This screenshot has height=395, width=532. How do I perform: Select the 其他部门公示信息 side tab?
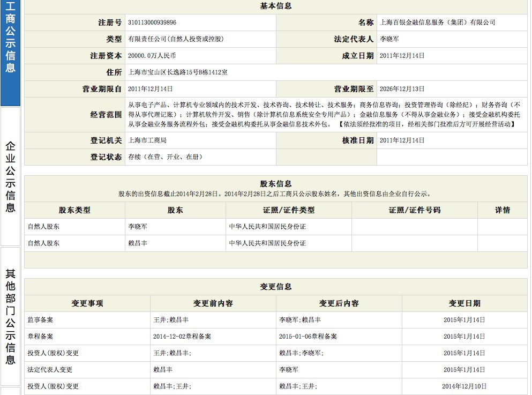point(10,317)
